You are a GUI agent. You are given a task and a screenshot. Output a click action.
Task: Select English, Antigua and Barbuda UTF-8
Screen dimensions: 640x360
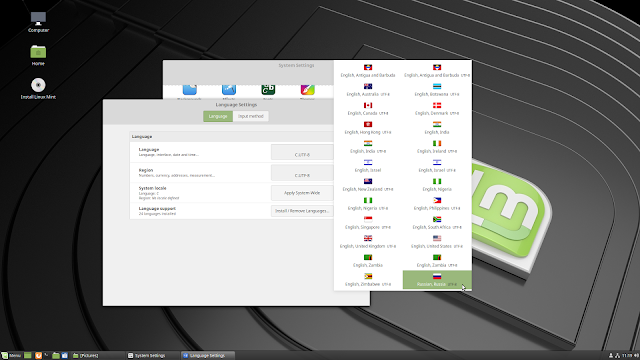[437, 71]
